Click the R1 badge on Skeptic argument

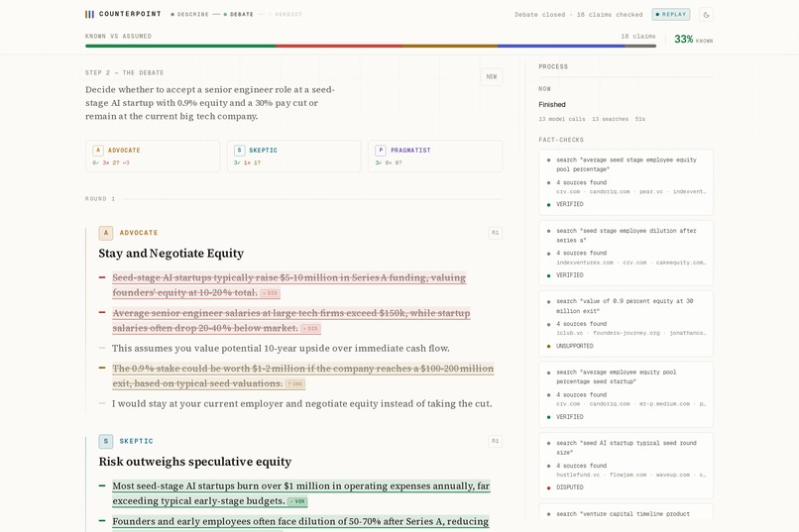coord(495,441)
